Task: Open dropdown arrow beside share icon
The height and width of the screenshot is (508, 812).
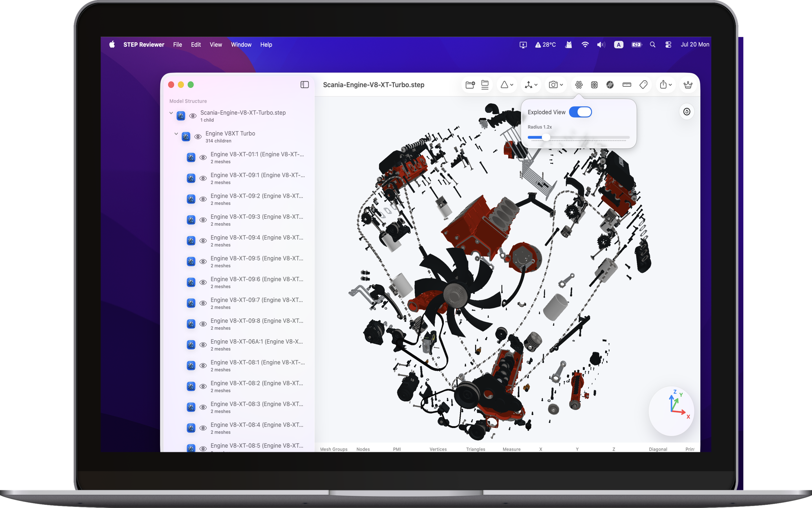Action: (670, 85)
